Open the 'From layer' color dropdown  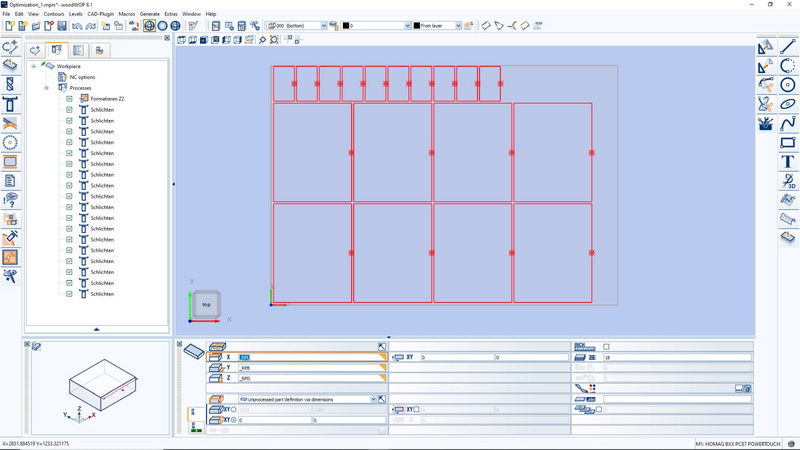pyautogui.click(x=458, y=26)
